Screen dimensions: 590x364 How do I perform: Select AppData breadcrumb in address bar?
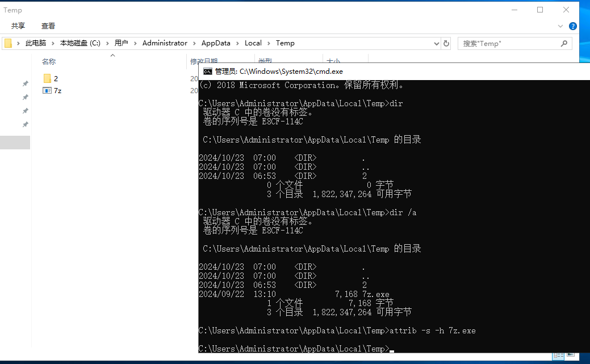pos(216,43)
